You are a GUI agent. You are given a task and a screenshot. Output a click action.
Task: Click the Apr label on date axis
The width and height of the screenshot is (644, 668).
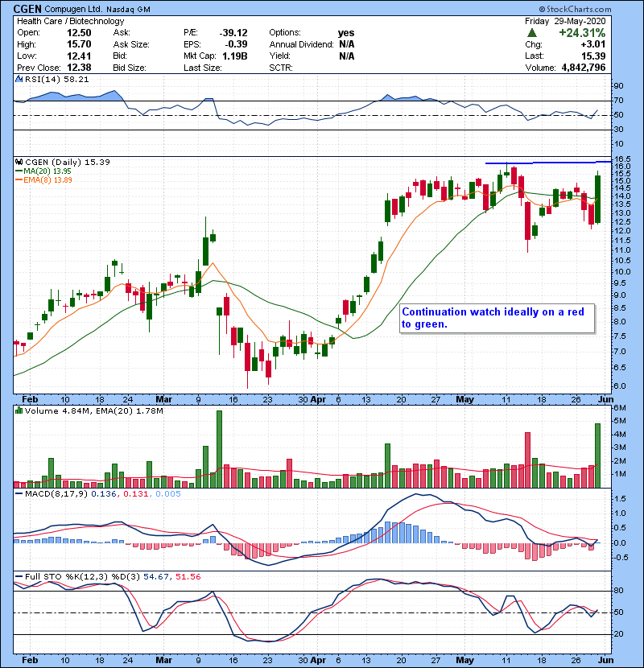[x=320, y=398]
